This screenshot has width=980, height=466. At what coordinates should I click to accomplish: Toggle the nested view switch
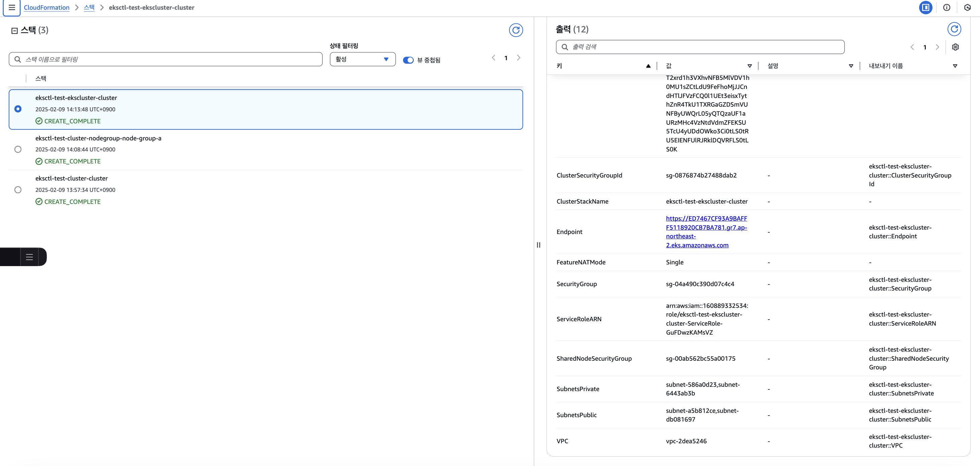click(408, 60)
